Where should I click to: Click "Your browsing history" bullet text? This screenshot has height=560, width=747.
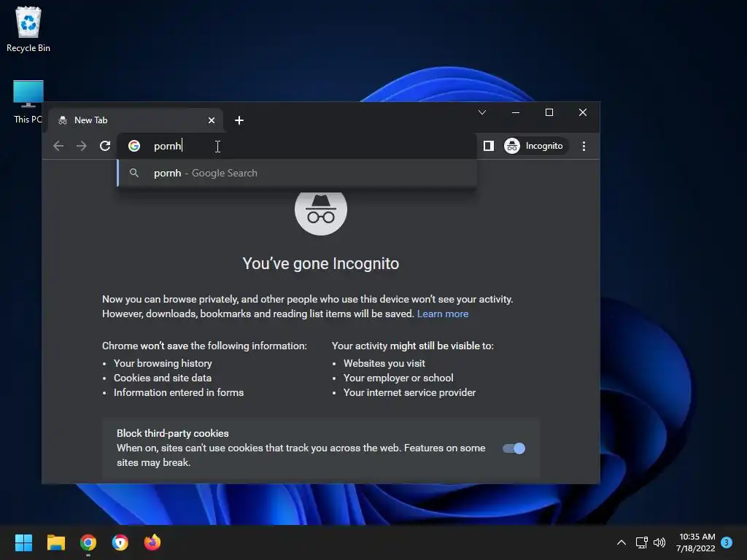163,363
